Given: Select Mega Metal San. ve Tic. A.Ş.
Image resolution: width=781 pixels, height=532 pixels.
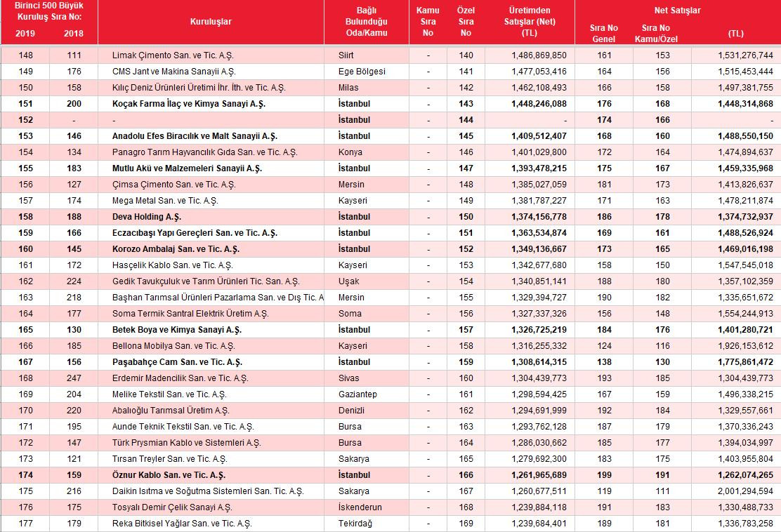Looking at the screenshot, I should tap(165, 201).
